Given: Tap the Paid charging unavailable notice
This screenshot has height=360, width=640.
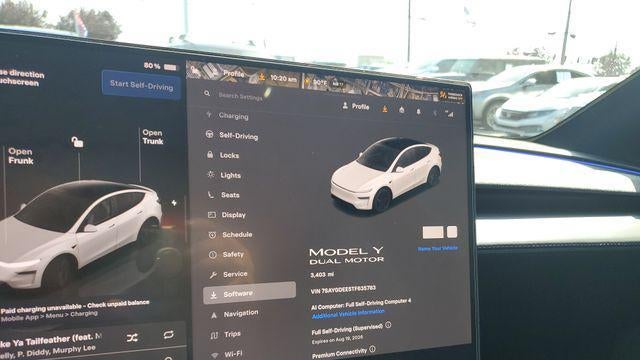Looking at the screenshot, I should (x=75, y=307).
